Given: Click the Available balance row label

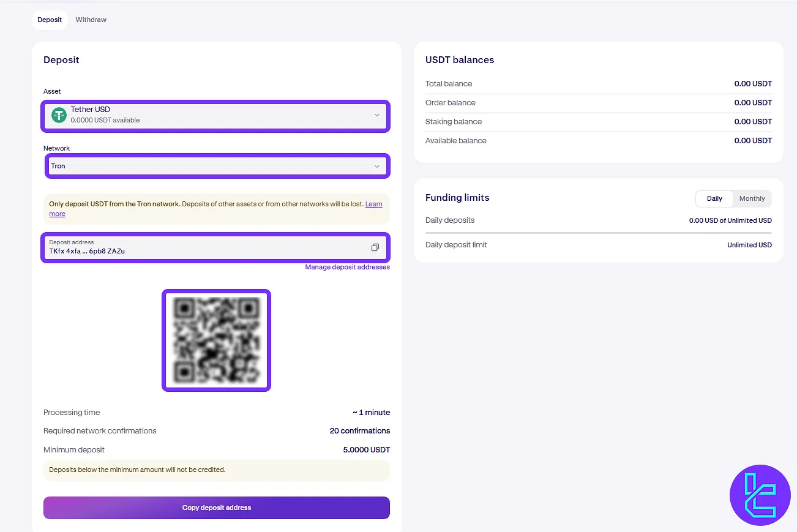Looking at the screenshot, I should (x=456, y=141).
